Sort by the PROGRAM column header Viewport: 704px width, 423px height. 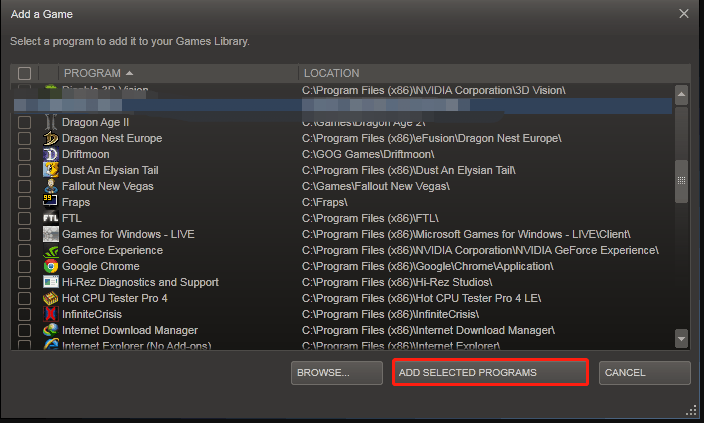tap(178, 73)
